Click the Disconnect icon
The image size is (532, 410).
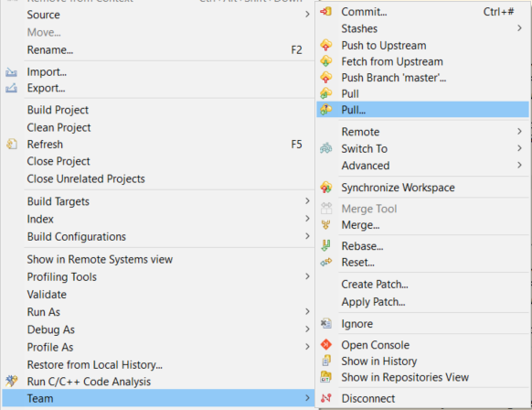(326, 398)
